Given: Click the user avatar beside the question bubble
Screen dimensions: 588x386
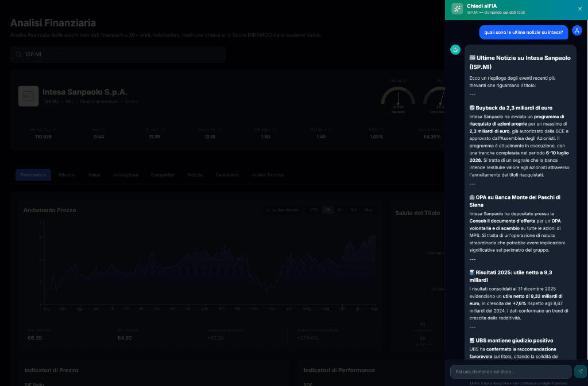Looking at the screenshot, I should [x=577, y=31].
